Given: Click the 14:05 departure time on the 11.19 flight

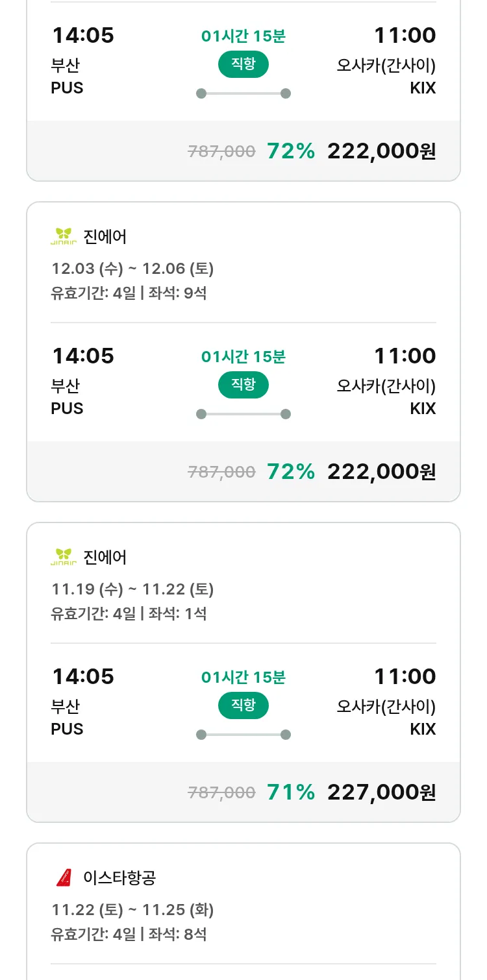Looking at the screenshot, I should click(83, 676).
